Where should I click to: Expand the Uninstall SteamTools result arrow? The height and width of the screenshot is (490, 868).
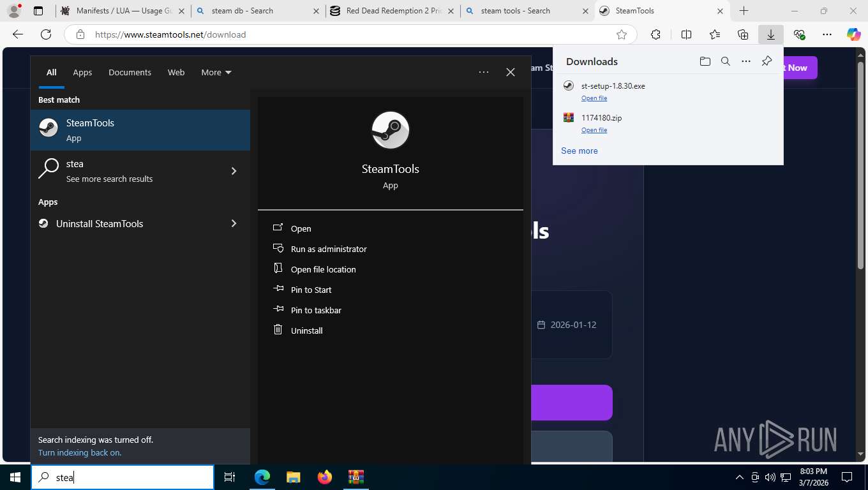point(234,223)
